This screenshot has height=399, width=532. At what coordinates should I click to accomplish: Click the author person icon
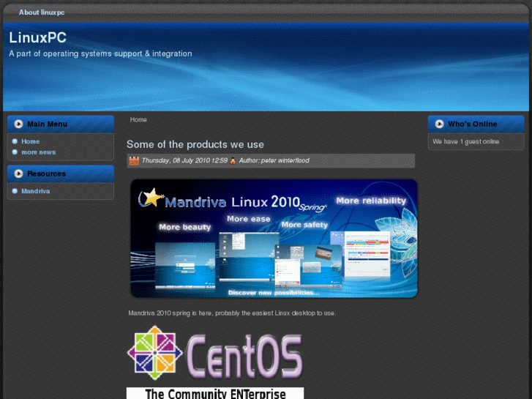point(233,160)
